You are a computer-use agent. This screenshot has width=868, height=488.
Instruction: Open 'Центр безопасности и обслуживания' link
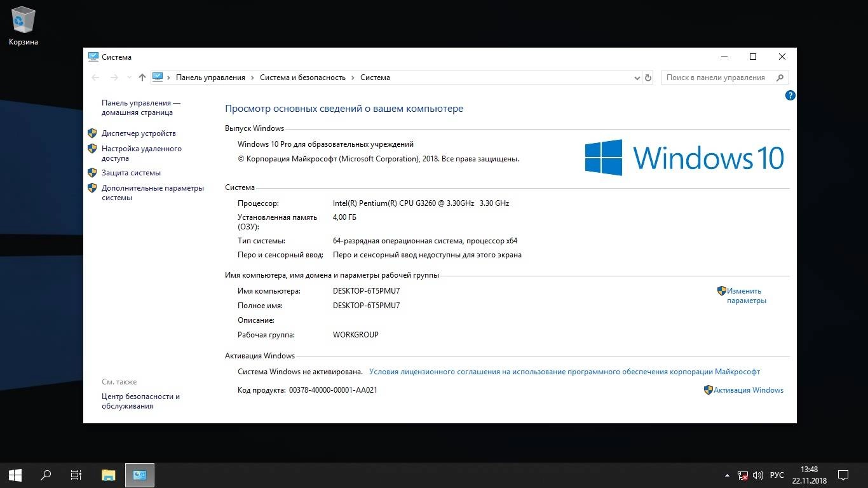click(x=140, y=401)
